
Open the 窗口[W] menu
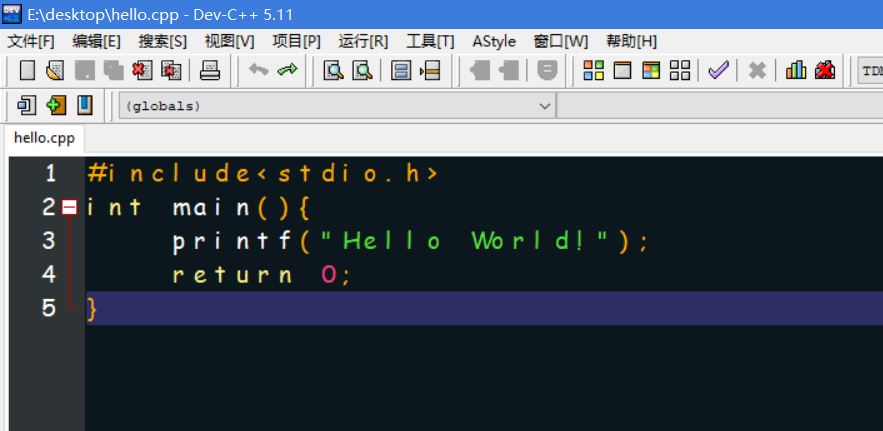561,41
